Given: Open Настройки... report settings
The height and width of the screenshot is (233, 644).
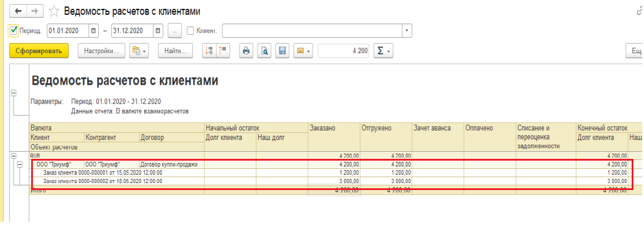Looking at the screenshot, I should 101,51.
